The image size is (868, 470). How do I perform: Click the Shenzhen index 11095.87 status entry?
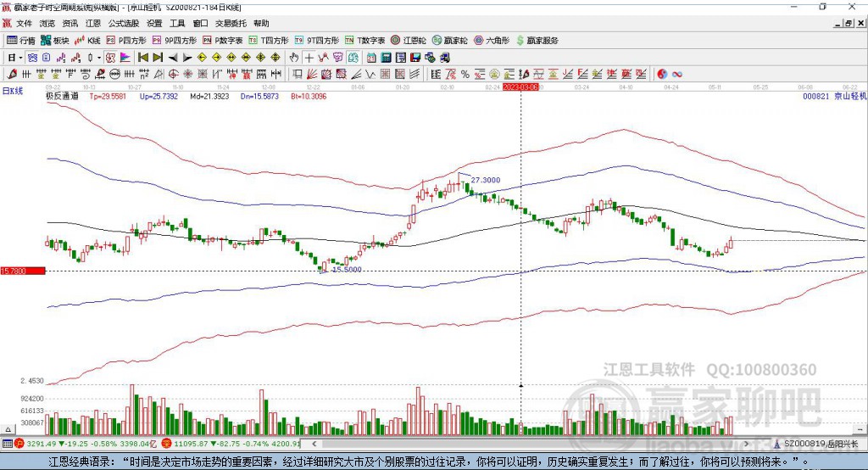tap(231, 444)
